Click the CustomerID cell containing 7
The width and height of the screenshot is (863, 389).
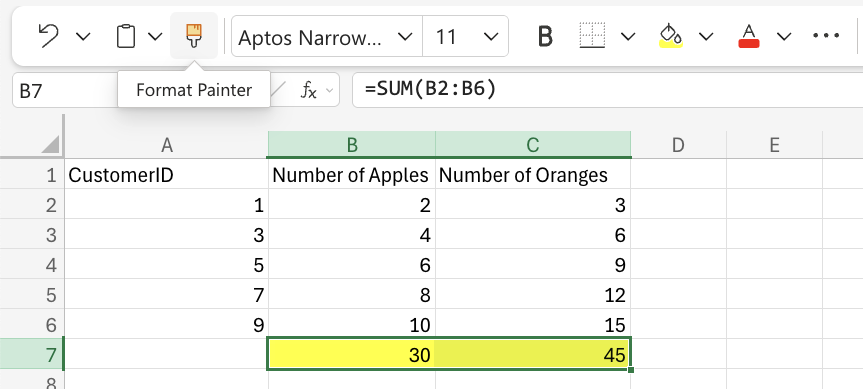coord(167,295)
